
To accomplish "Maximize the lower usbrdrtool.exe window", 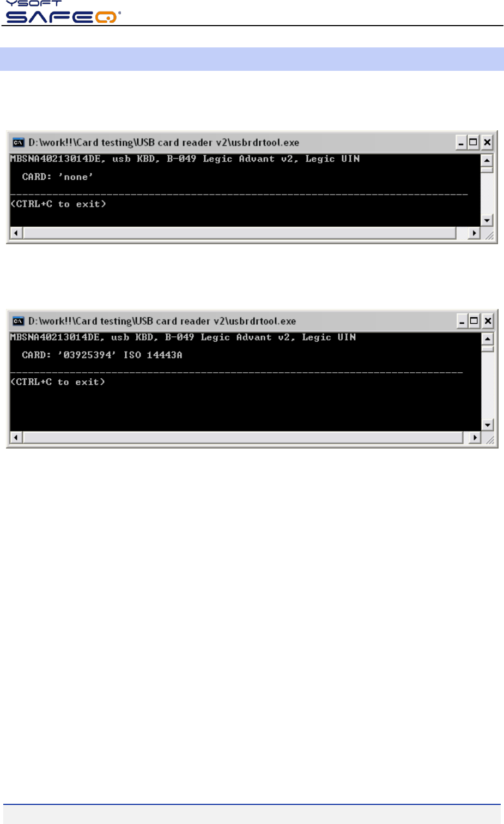I will pyautogui.click(x=474, y=321).
